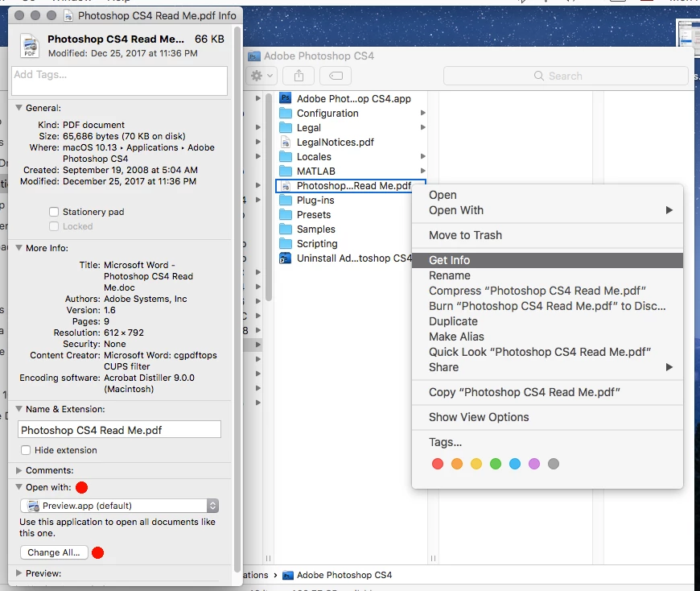Image resolution: width=700 pixels, height=591 pixels.
Task: Select the Plug-ins folder icon
Action: pyautogui.click(x=286, y=200)
